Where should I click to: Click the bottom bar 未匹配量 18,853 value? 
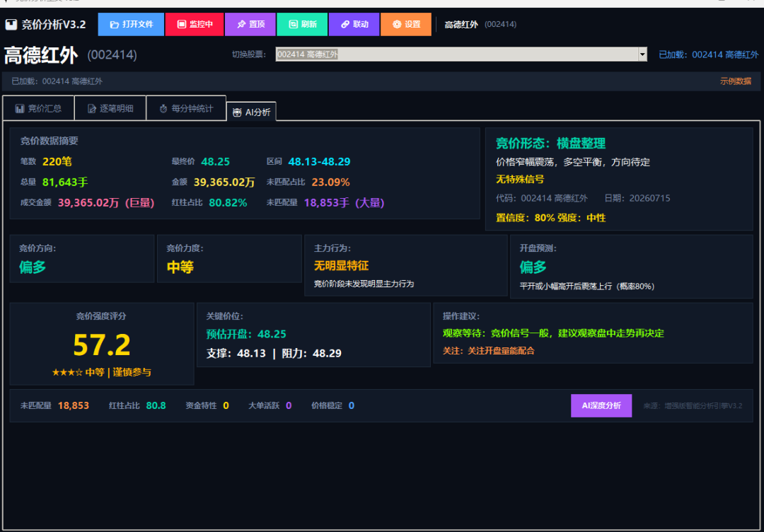tap(74, 405)
